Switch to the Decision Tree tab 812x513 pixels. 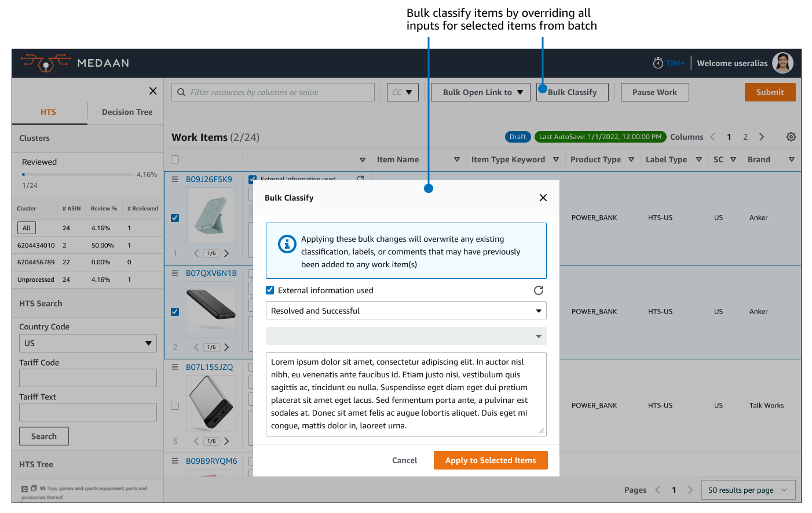click(127, 112)
